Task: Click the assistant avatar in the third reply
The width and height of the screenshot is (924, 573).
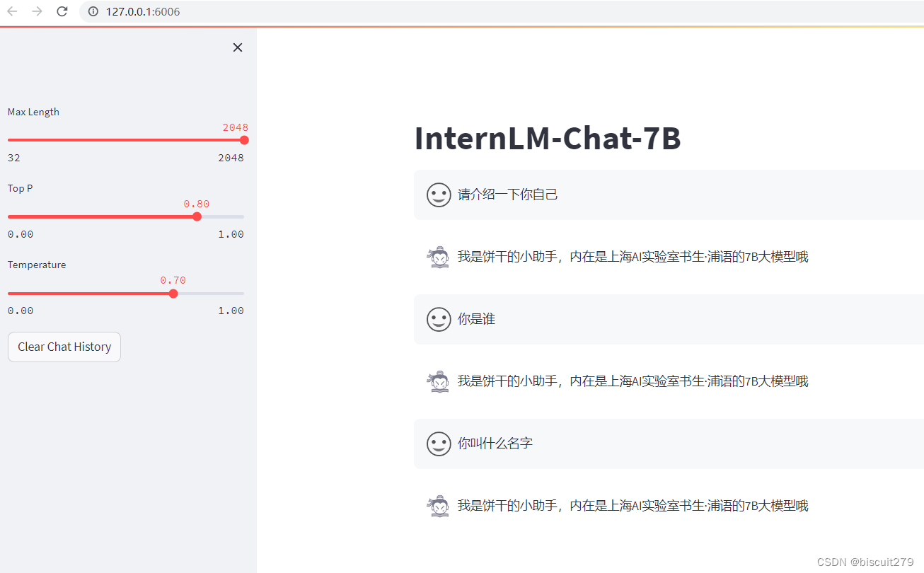Action: 439,506
